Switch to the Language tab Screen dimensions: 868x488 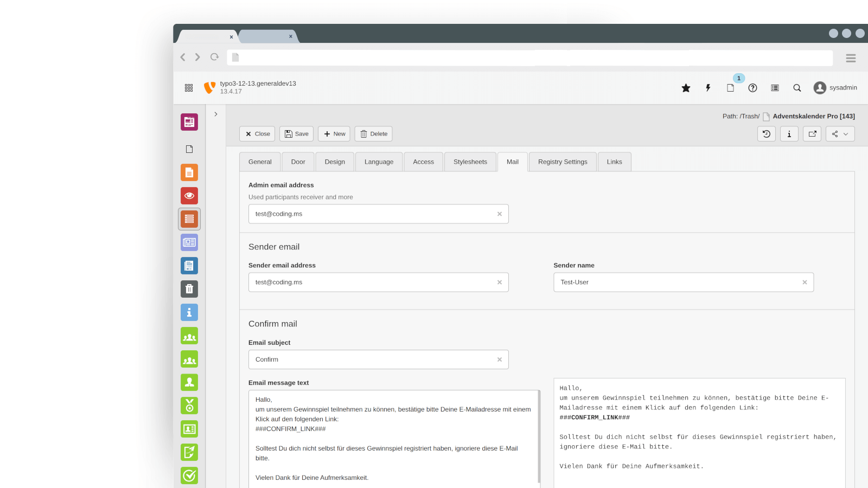point(379,162)
